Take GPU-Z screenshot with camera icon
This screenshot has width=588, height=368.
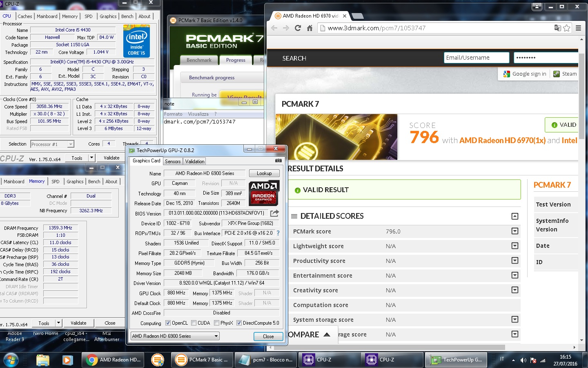pos(278,161)
